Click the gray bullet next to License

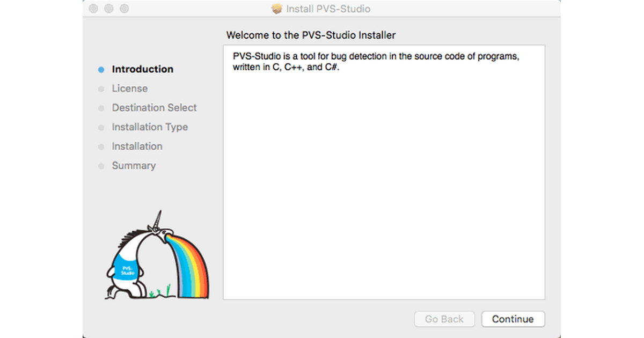101,88
